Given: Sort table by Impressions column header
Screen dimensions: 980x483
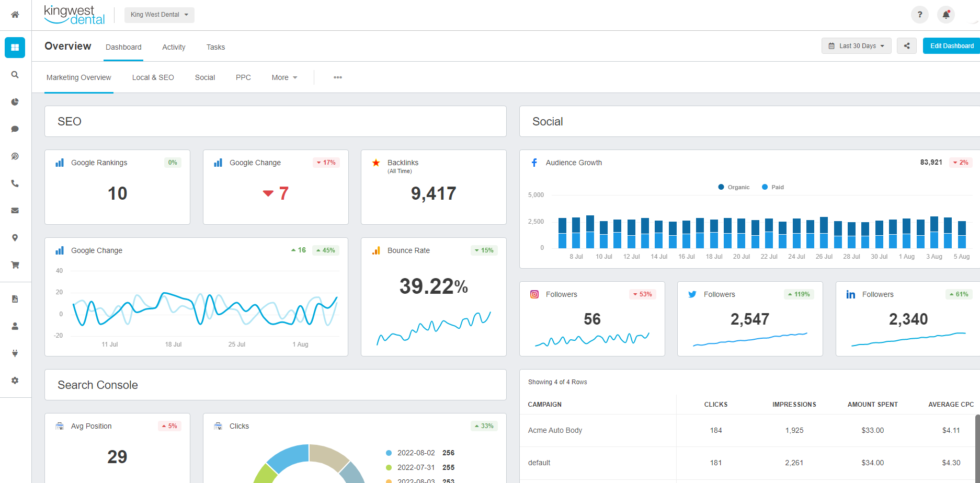Looking at the screenshot, I should click(x=794, y=405).
